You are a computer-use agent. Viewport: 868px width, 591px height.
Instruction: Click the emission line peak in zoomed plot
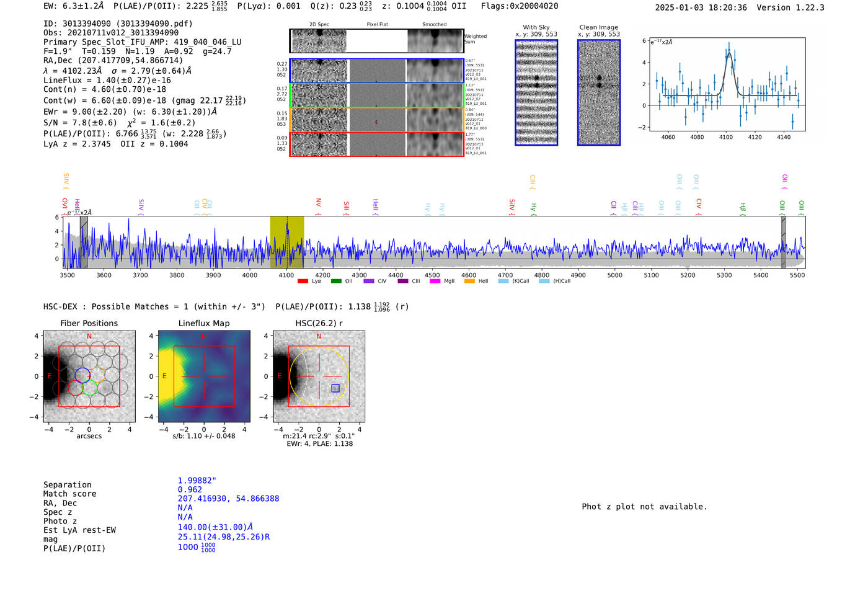(x=729, y=52)
